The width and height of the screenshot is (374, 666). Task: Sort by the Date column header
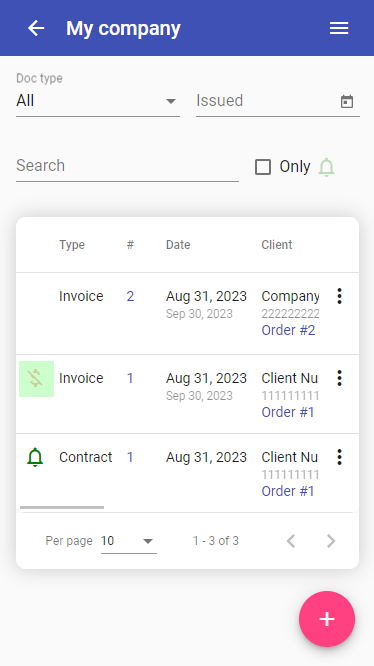pos(178,245)
